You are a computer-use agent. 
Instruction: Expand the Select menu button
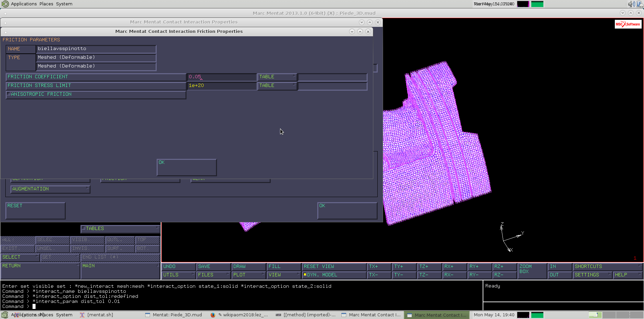click(20, 258)
